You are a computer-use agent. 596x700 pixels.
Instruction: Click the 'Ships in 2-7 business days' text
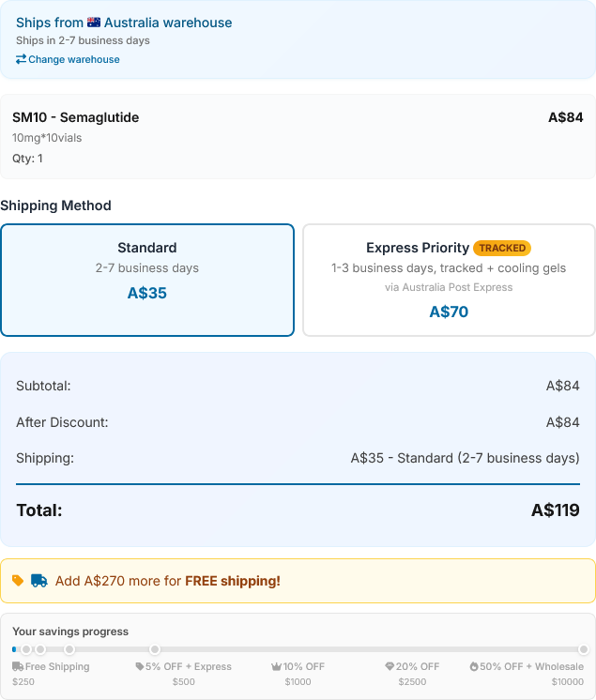pyautogui.click(x=83, y=40)
